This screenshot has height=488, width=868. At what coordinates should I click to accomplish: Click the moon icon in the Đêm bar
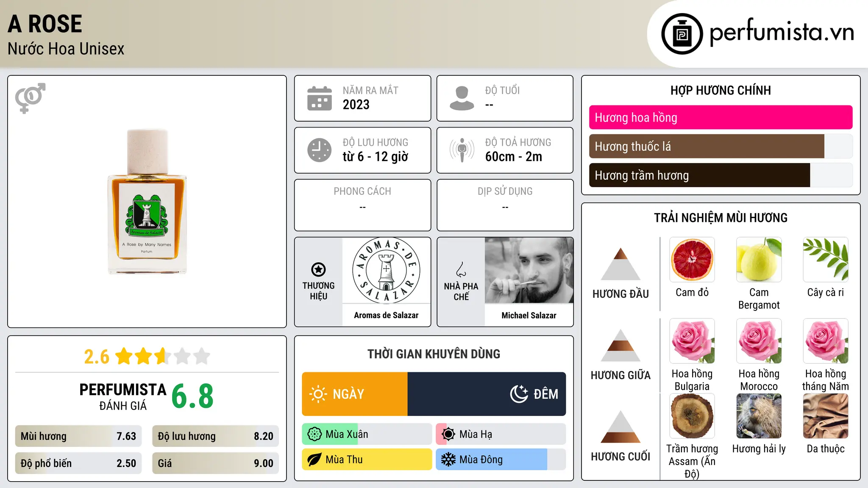click(x=519, y=394)
